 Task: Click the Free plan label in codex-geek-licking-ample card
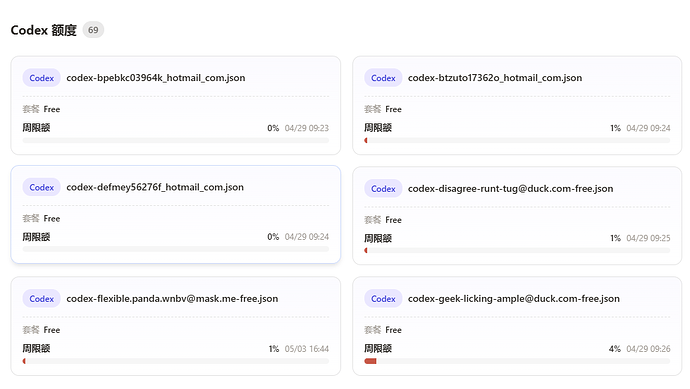393,330
